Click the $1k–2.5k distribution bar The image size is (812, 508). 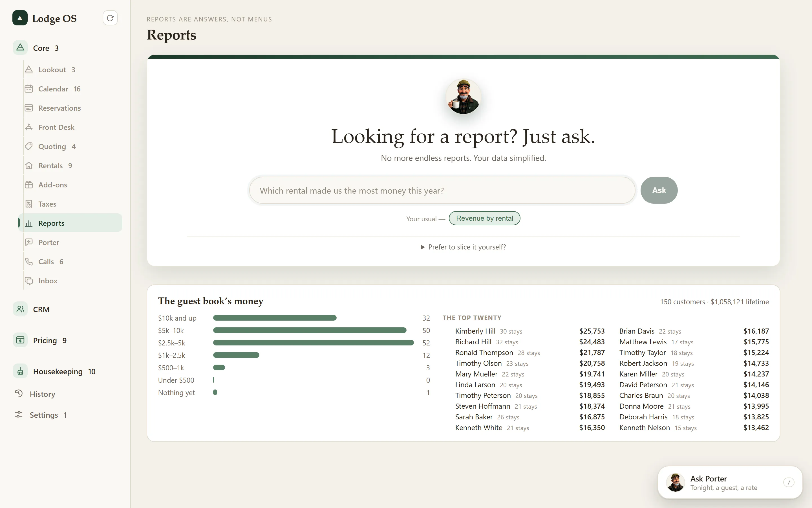tap(236, 355)
